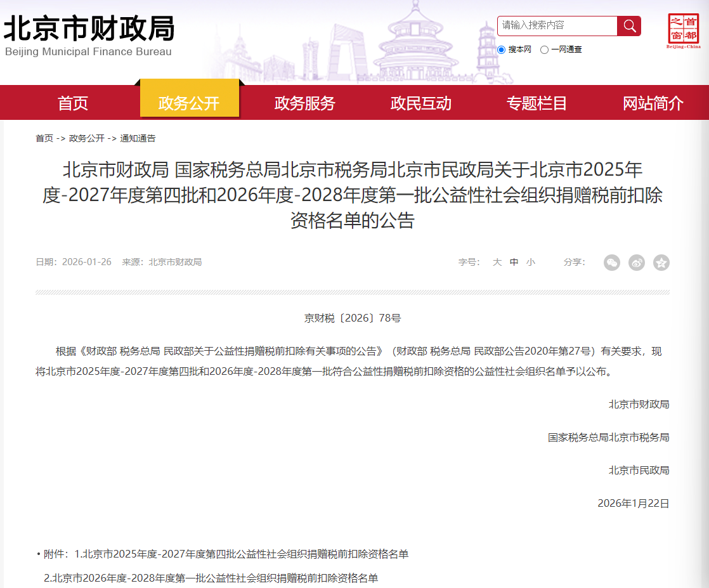Set font size to 小

(531, 262)
